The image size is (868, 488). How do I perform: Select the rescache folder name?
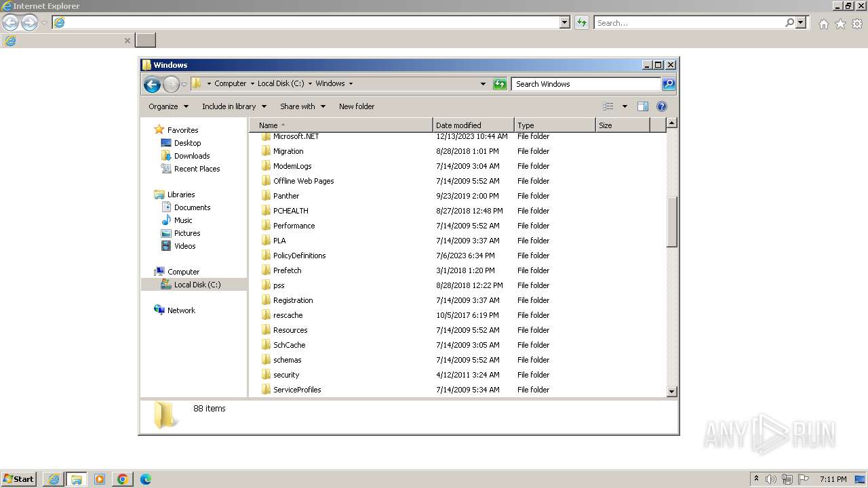[x=288, y=315]
